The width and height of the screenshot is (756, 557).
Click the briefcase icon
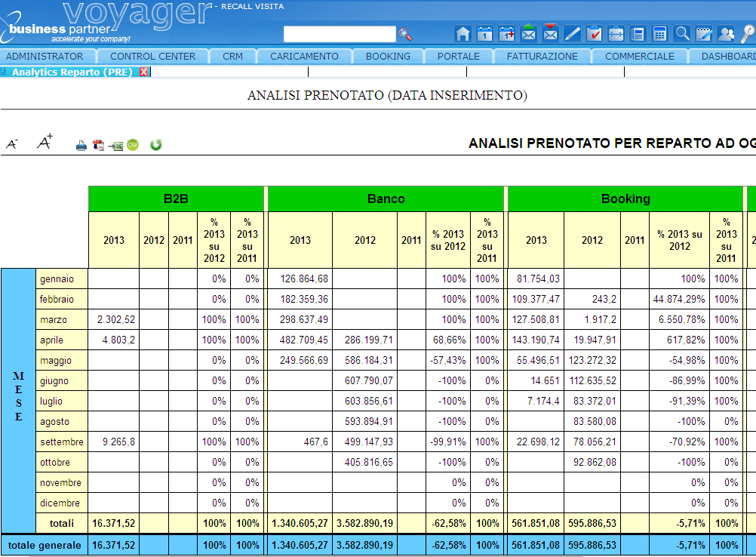click(x=616, y=34)
